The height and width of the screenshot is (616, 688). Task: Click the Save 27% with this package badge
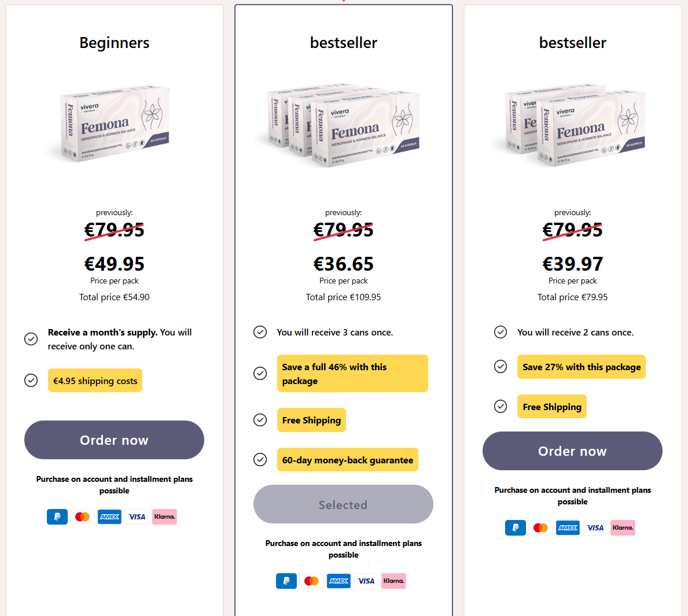click(x=581, y=367)
